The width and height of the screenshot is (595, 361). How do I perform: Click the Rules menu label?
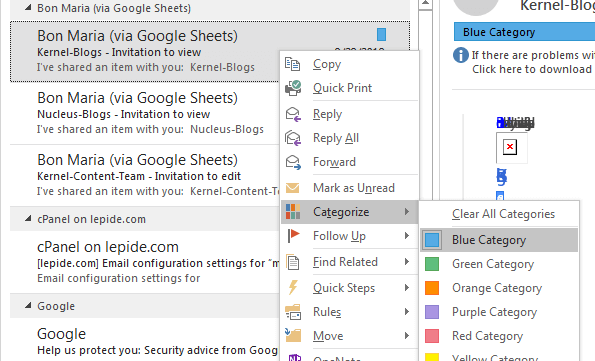(327, 312)
